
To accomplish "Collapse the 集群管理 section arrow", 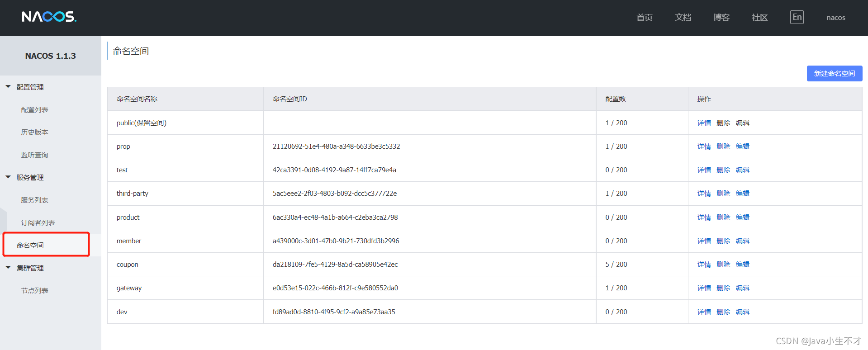I will [x=8, y=267].
